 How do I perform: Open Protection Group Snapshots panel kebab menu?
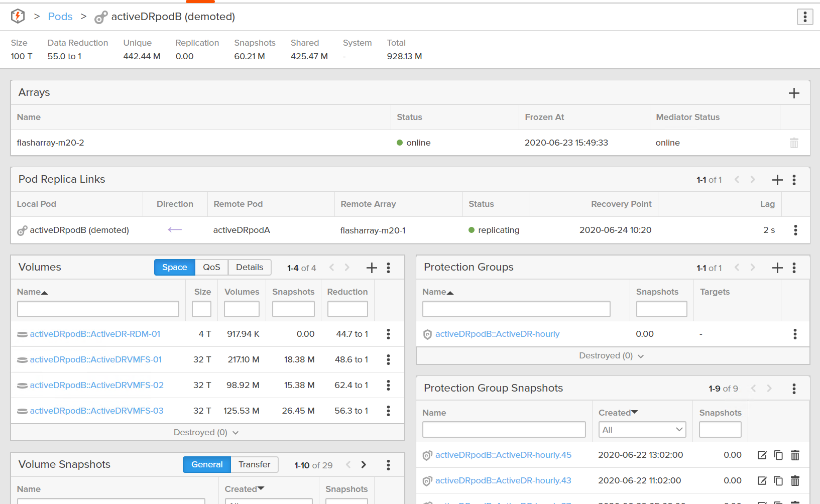[794, 389]
